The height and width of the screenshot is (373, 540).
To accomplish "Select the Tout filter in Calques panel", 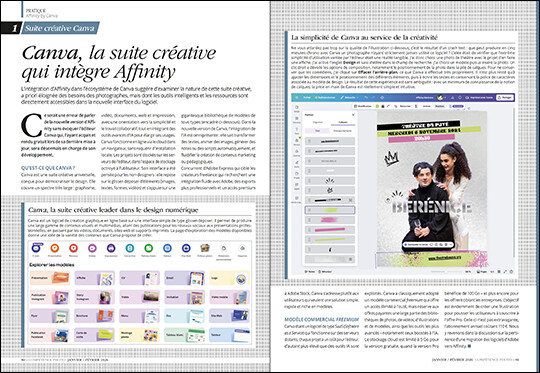I will coord(318,131).
